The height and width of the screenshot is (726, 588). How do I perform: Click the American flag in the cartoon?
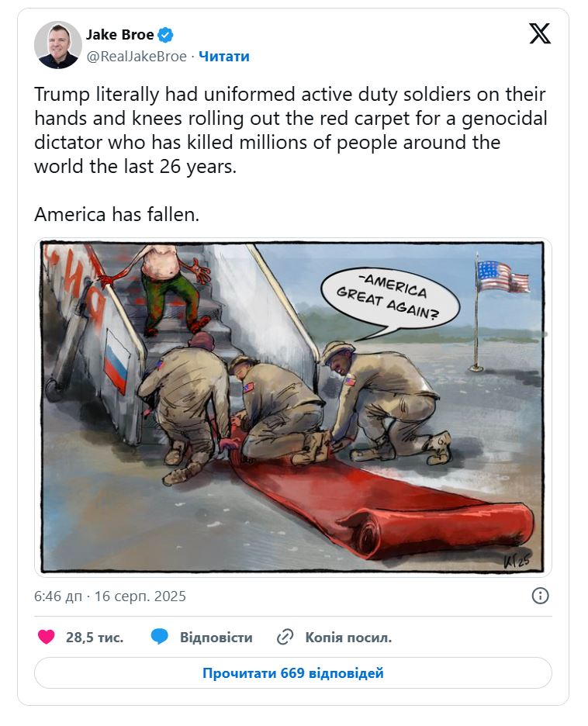502,277
